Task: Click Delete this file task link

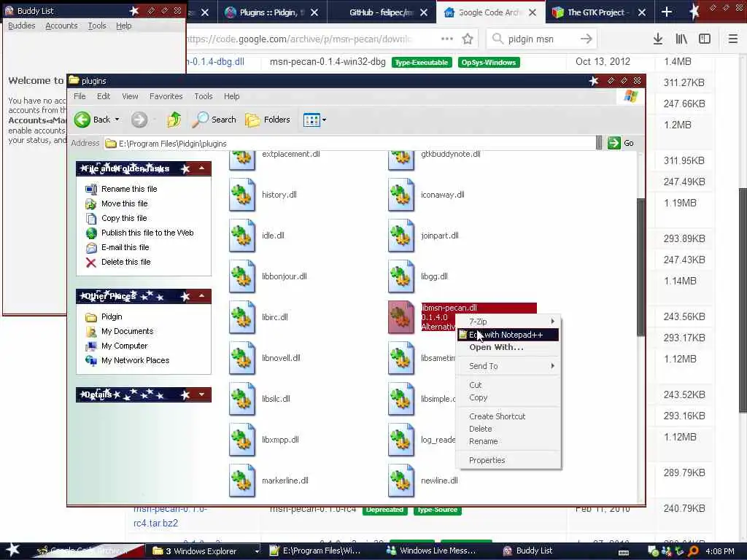Action: (x=125, y=262)
